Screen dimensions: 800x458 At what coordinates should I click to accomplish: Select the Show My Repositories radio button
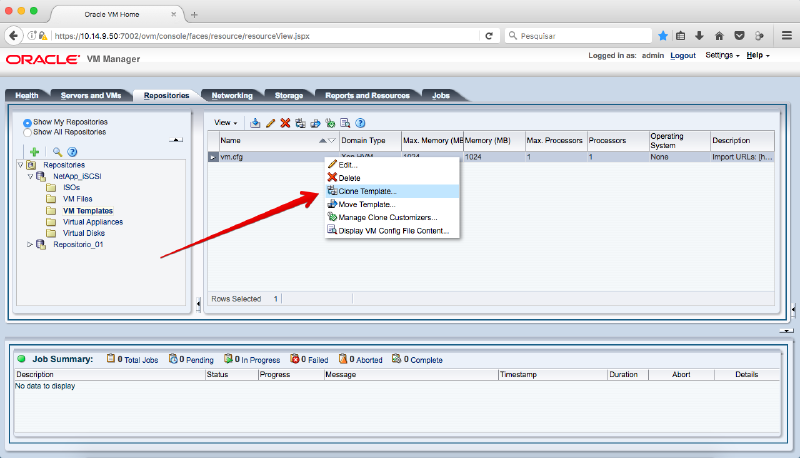point(28,122)
